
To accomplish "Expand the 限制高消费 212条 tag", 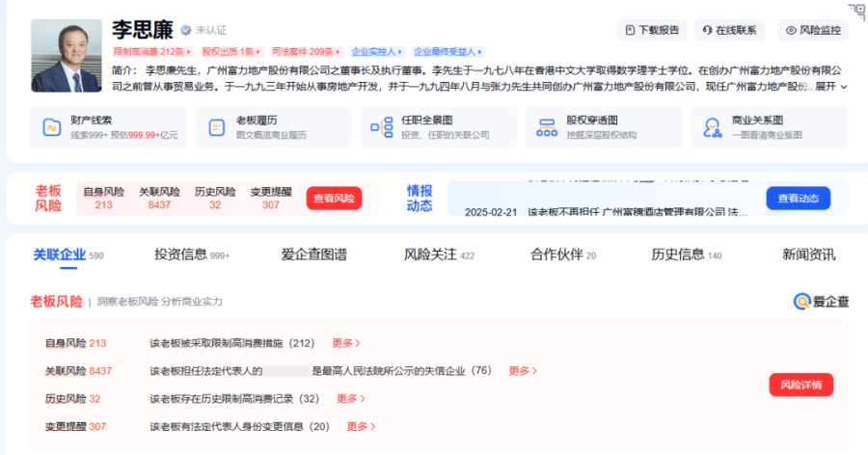I will [152, 51].
